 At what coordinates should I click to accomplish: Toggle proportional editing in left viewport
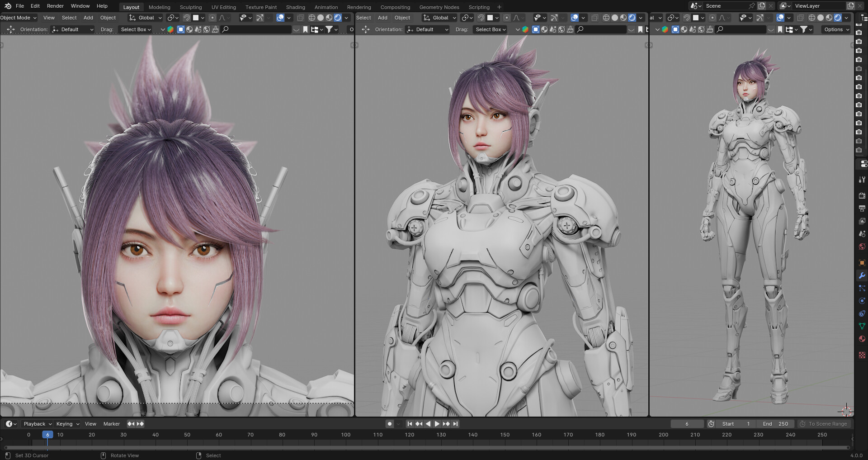(212, 18)
